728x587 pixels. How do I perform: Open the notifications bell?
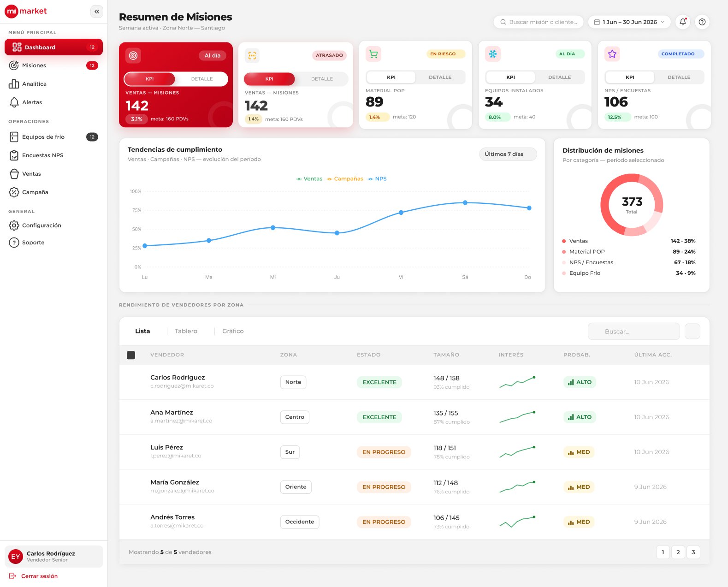[x=683, y=22]
